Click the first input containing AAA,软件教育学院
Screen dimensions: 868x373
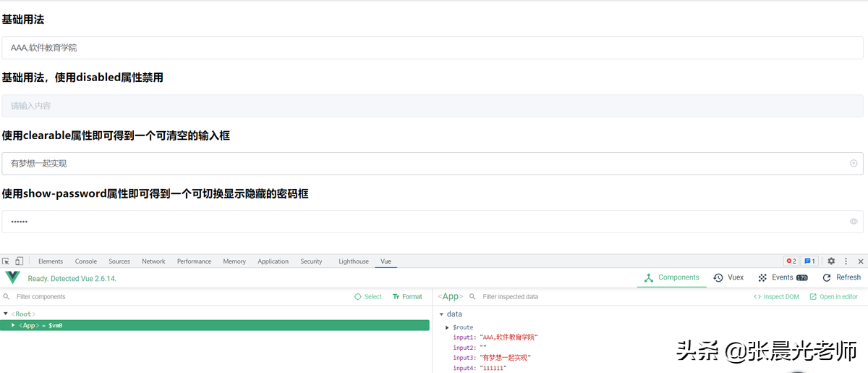point(433,48)
